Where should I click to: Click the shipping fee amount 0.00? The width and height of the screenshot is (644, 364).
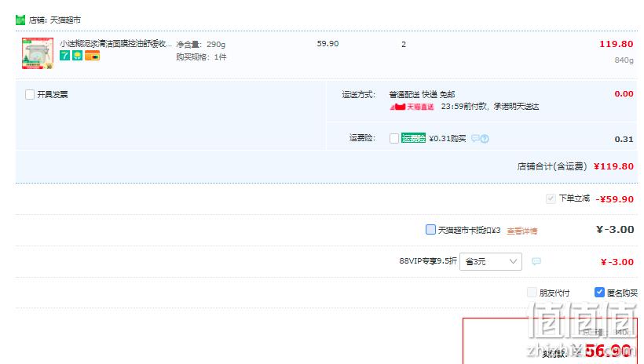pos(624,94)
